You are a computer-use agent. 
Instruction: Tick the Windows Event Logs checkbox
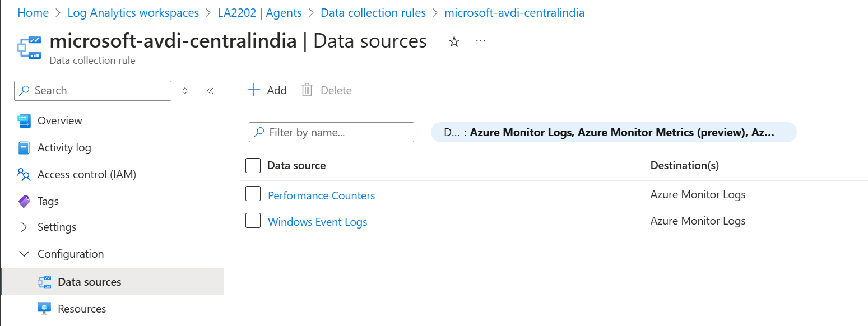253,221
